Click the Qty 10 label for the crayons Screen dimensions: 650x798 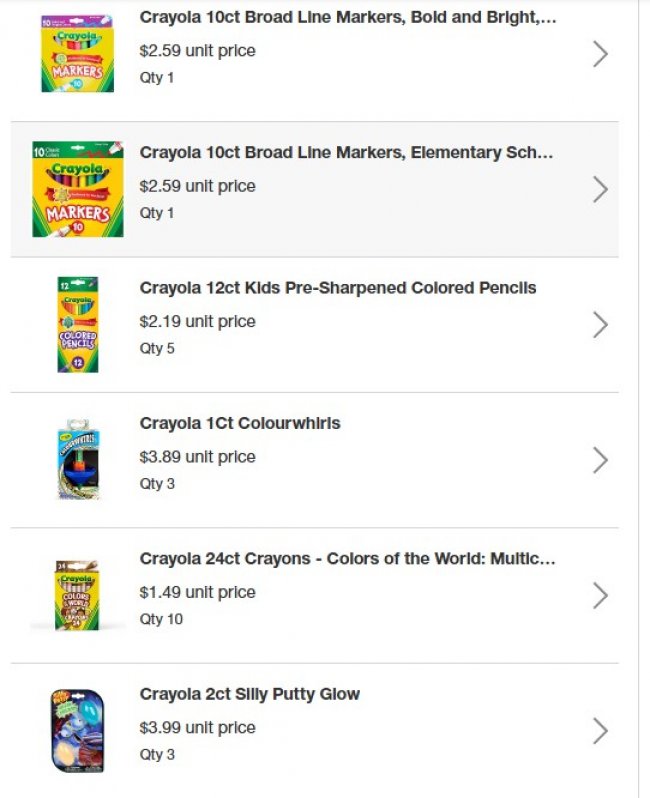tap(161, 619)
